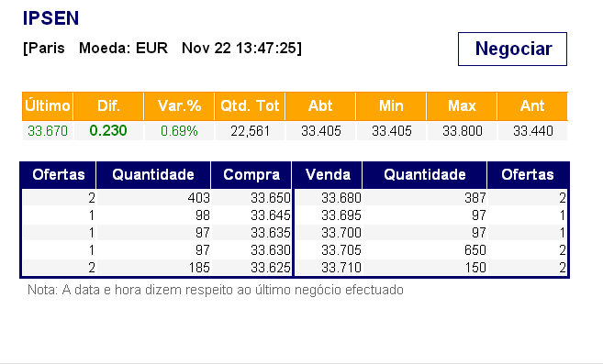Screen dimensions: 603x364
Task: Click the sell price 33.710
Action: 341,268
